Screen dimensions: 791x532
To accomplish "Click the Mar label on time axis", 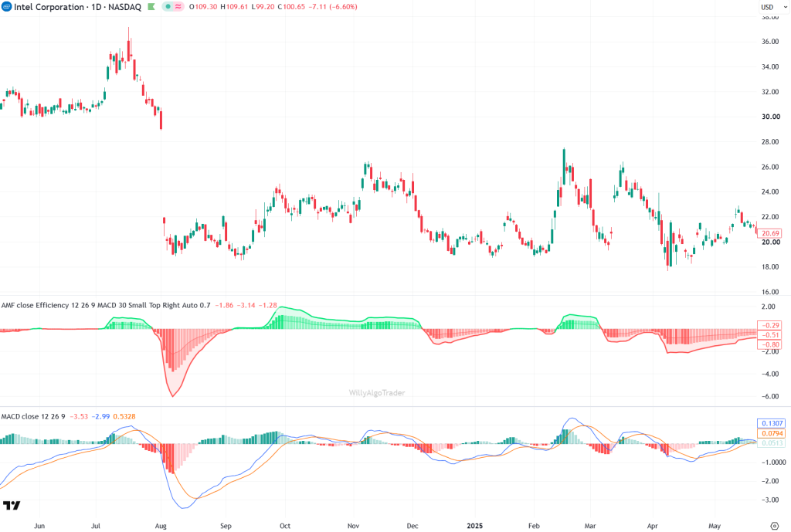I will [x=590, y=526].
